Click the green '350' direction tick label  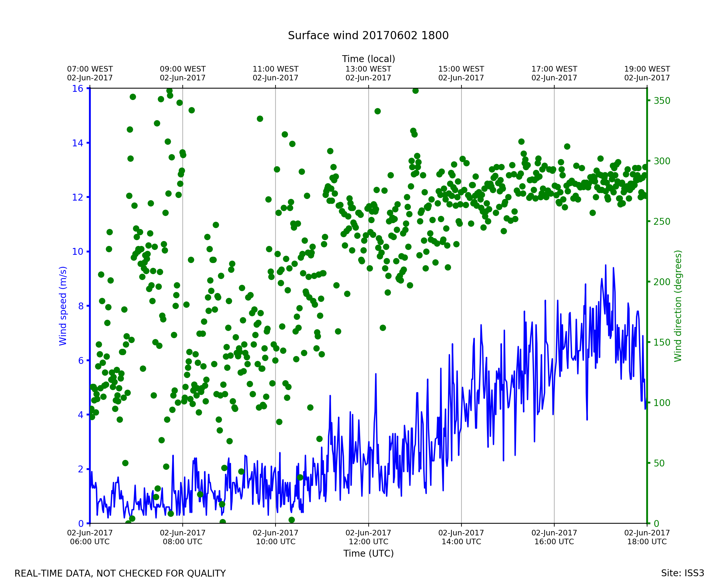tap(662, 101)
